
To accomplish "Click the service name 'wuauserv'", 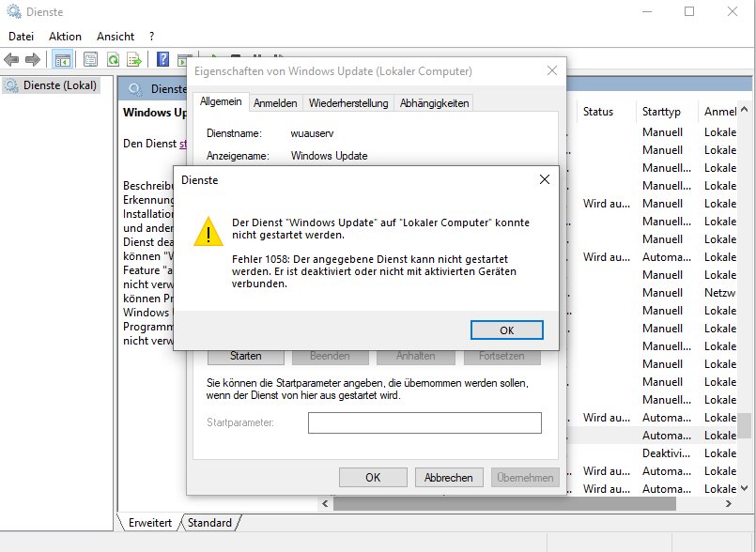I will tap(312, 133).
